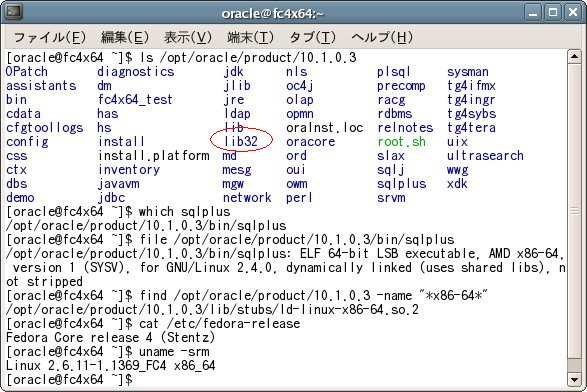Click the ld-linux-x86-64.so.2 path output
This screenshot has width=587, height=392.
coord(212,310)
